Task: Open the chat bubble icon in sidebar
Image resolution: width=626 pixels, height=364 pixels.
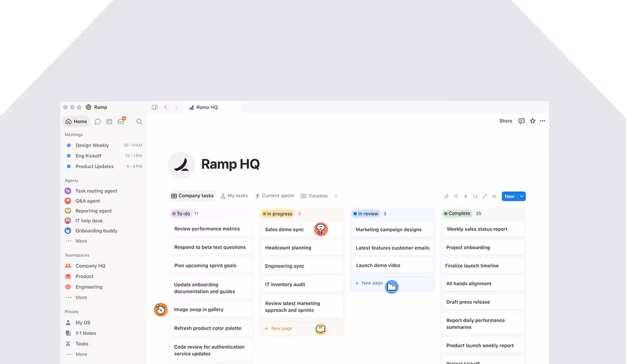Action: (x=98, y=121)
